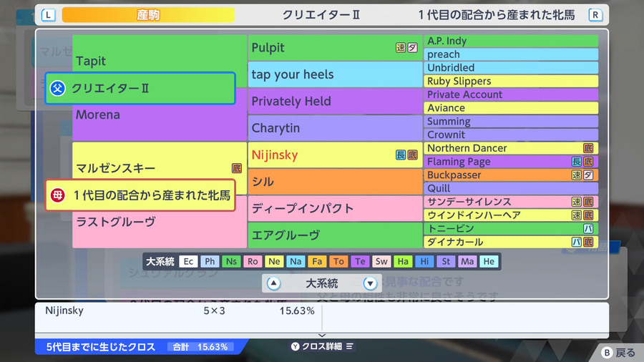Click the Summing ancestor cell
The height and width of the screenshot is (362, 644).
point(510,122)
